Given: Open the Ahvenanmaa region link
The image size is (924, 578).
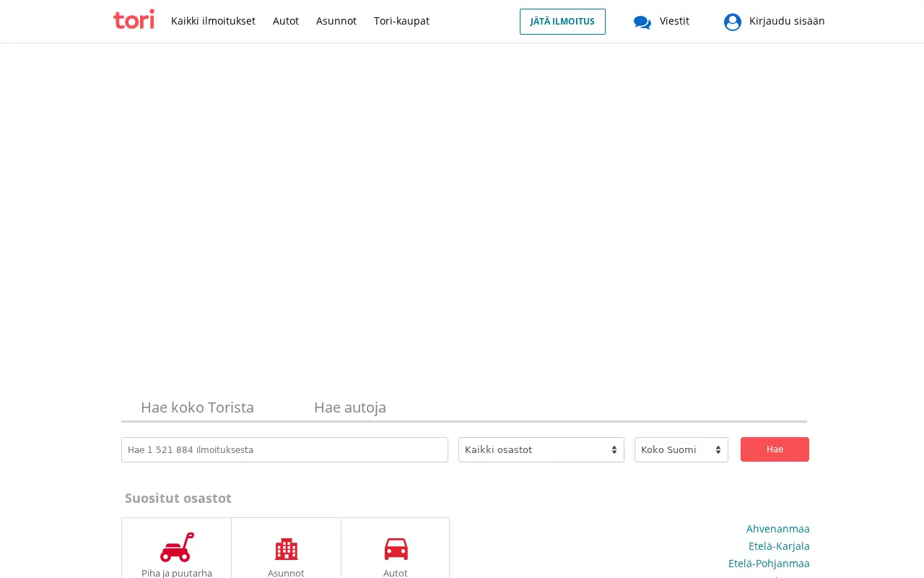Looking at the screenshot, I should pos(778,529).
